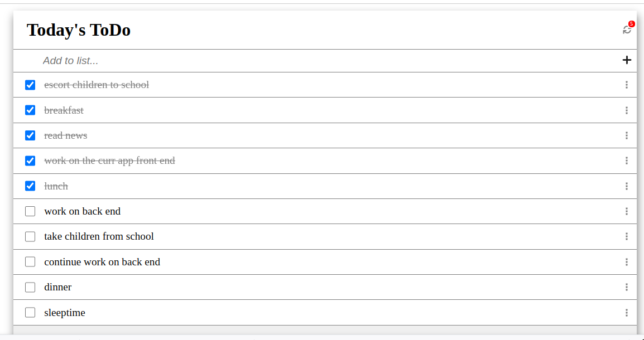
Task: Mark 'take children from school' as done
Action: [30, 236]
